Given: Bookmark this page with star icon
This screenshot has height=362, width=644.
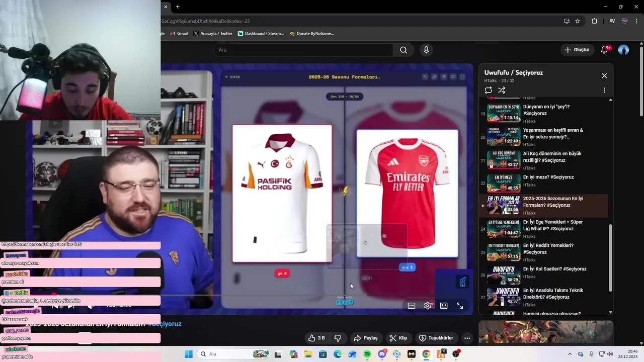Looking at the screenshot, I should click(x=578, y=21).
